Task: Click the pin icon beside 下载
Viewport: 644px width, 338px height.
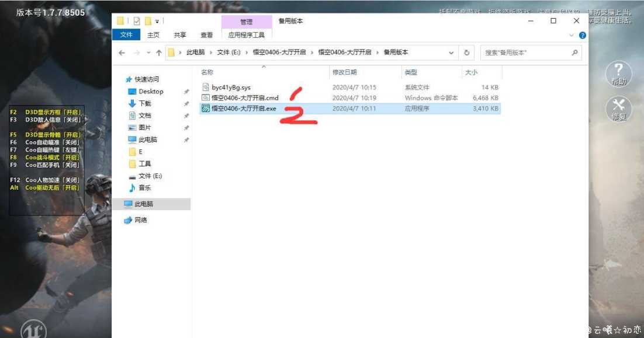Action: pos(186,103)
